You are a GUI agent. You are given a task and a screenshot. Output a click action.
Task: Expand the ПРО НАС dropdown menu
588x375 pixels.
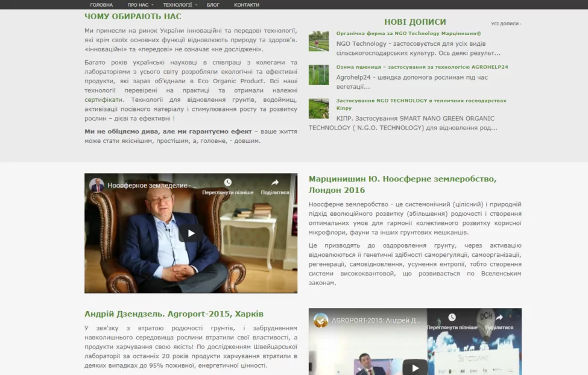point(141,5)
